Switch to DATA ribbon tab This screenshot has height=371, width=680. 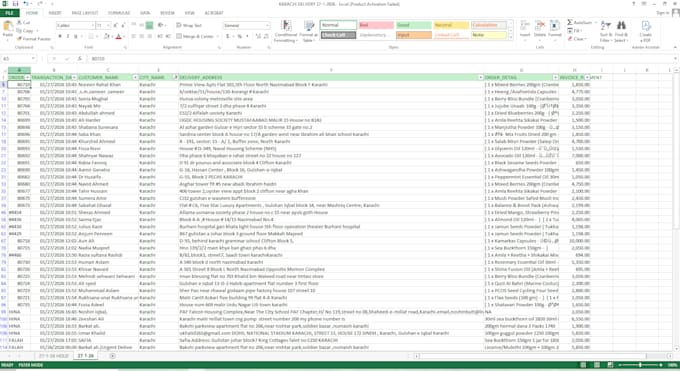(x=145, y=13)
